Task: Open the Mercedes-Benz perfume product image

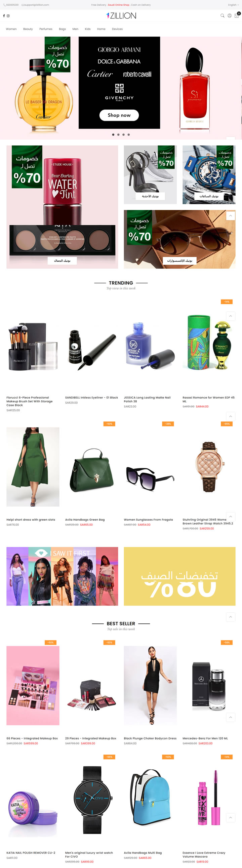Action: (209, 685)
